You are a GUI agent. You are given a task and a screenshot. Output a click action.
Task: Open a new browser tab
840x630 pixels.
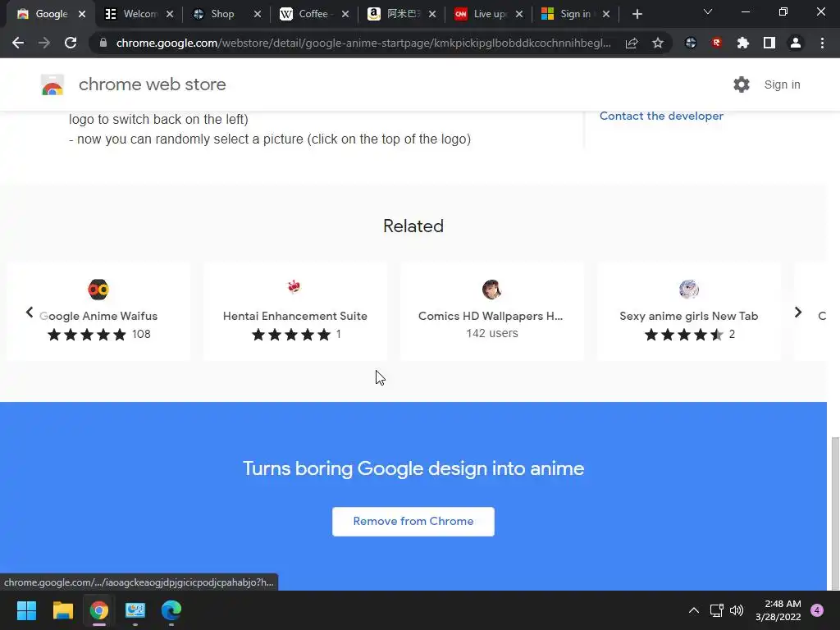[637, 15]
